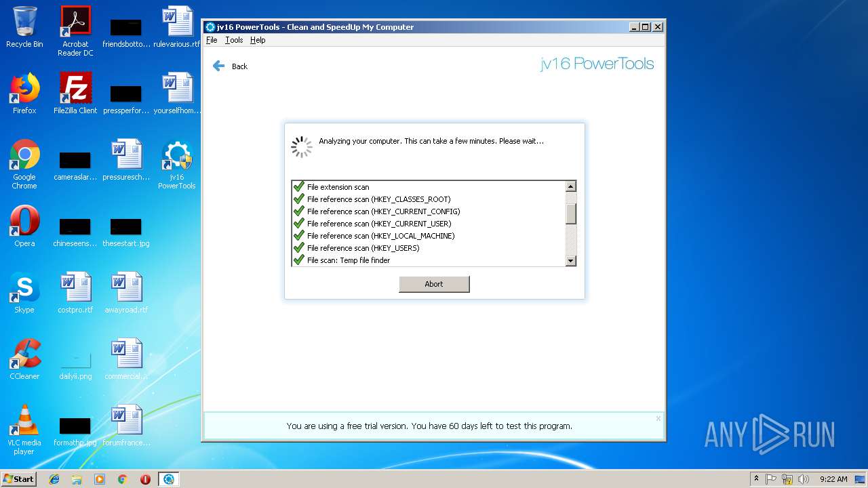Open the Help menu
Image resolution: width=868 pixels, height=488 pixels.
(x=258, y=40)
